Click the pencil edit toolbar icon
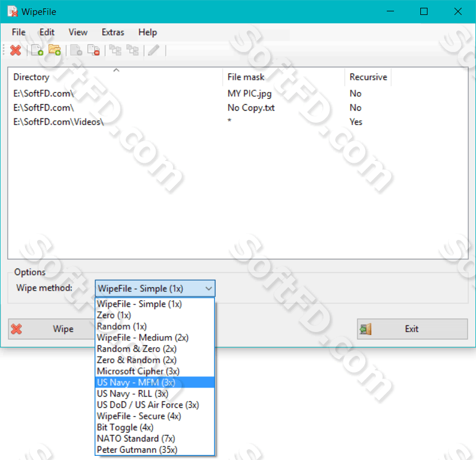Viewport: 476px width, 460px height. tap(154, 50)
